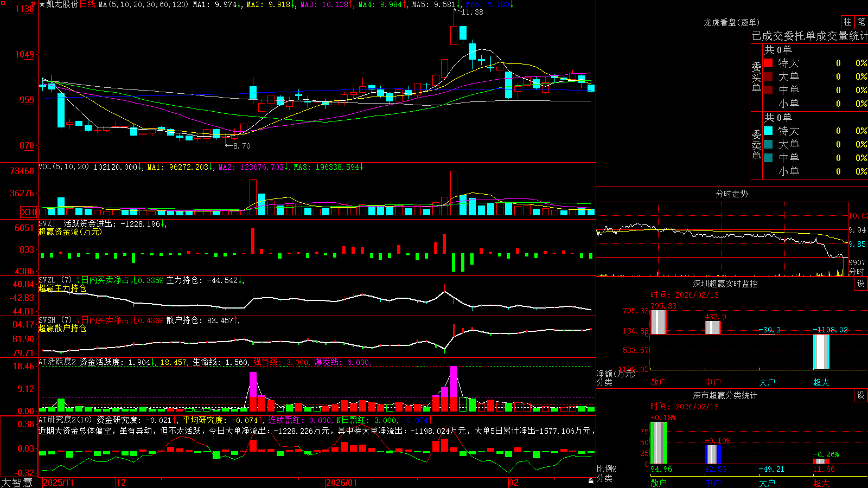Click the 超赢散户持仓 label
Viewport: 868px width, 488px height.
(62, 328)
